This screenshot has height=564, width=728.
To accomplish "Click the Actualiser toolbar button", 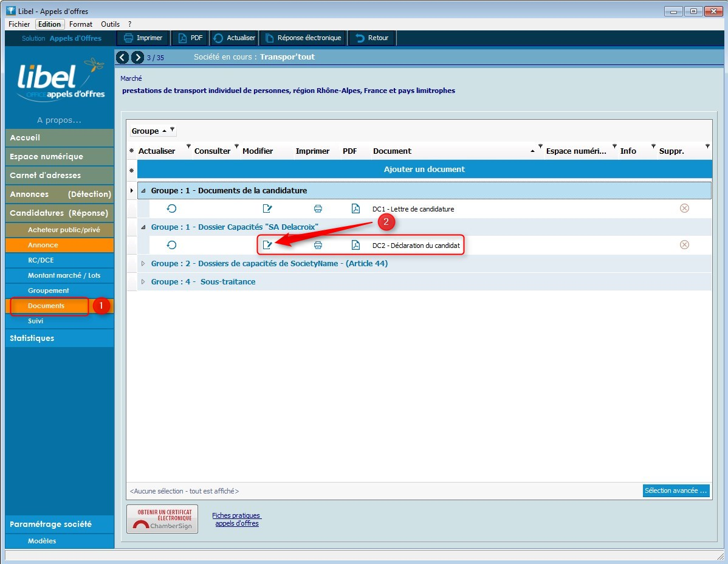I will click(235, 38).
